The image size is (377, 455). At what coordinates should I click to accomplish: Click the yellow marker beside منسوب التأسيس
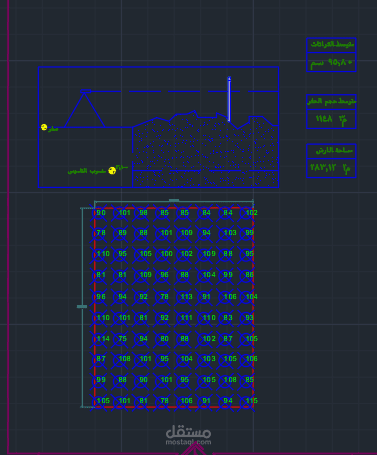click(x=112, y=171)
